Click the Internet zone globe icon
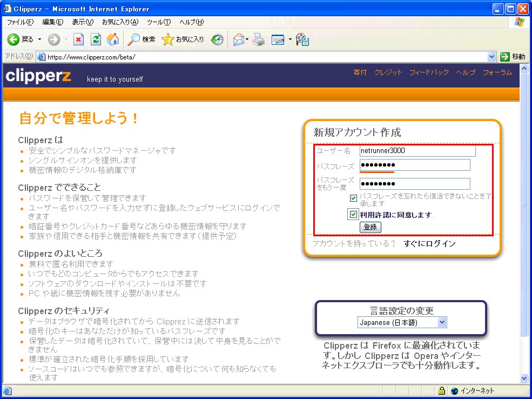The image size is (532, 399). pyautogui.click(x=455, y=391)
